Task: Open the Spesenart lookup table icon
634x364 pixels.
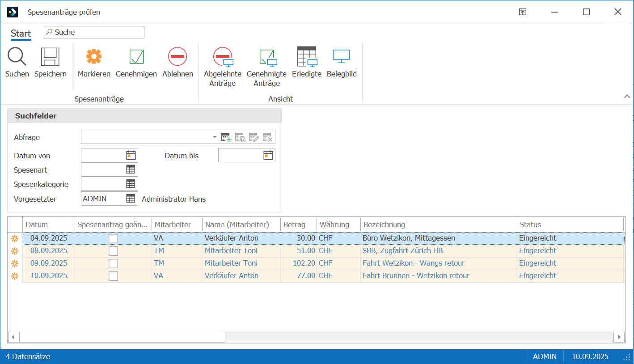Action: pos(131,169)
